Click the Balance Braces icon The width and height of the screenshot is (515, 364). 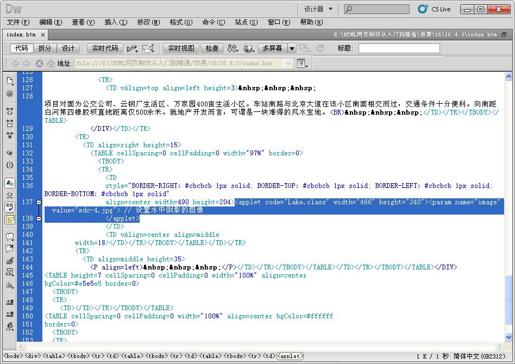point(10,165)
